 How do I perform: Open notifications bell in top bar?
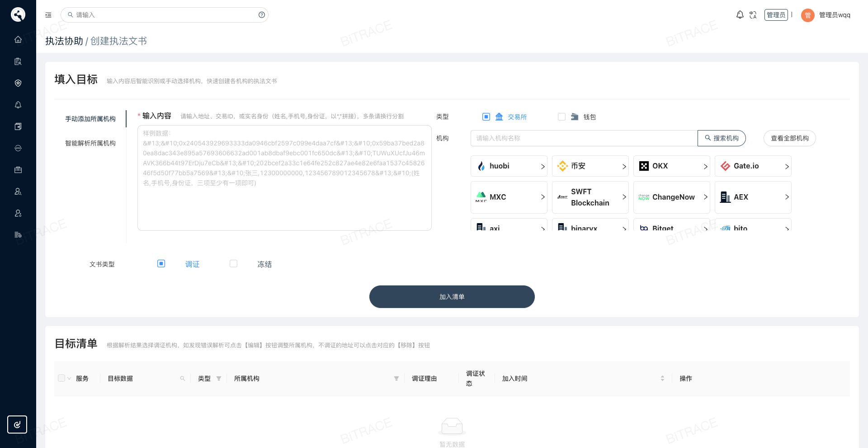click(x=740, y=15)
